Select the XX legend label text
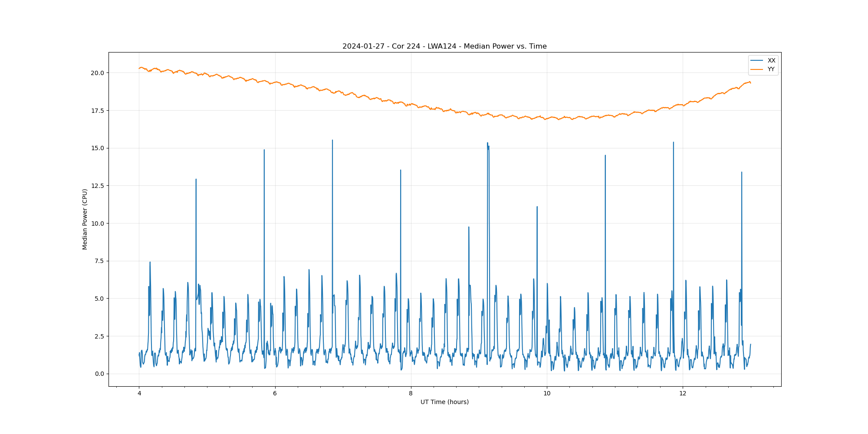868x434 pixels. pyautogui.click(x=771, y=60)
